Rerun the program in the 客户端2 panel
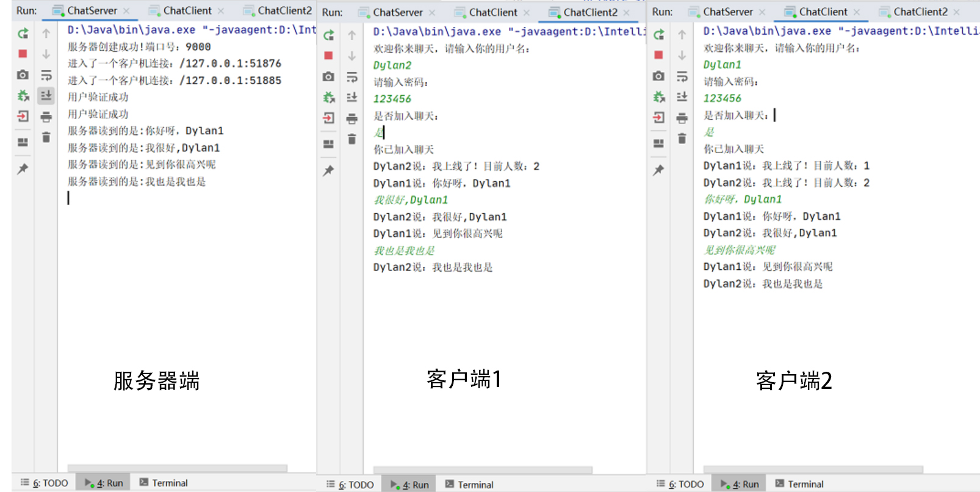Image resolution: width=980 pixels, height=492 pixels. click(x=658, y=35)
